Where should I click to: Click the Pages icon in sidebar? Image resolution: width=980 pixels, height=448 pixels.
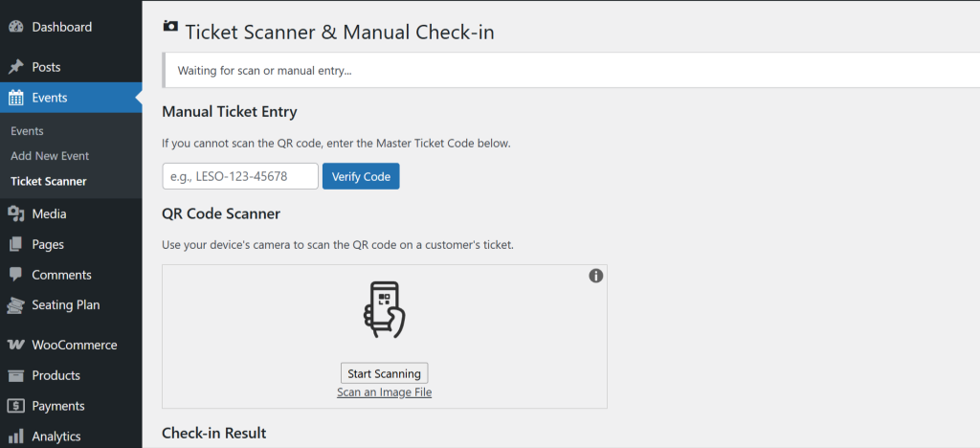16,244
